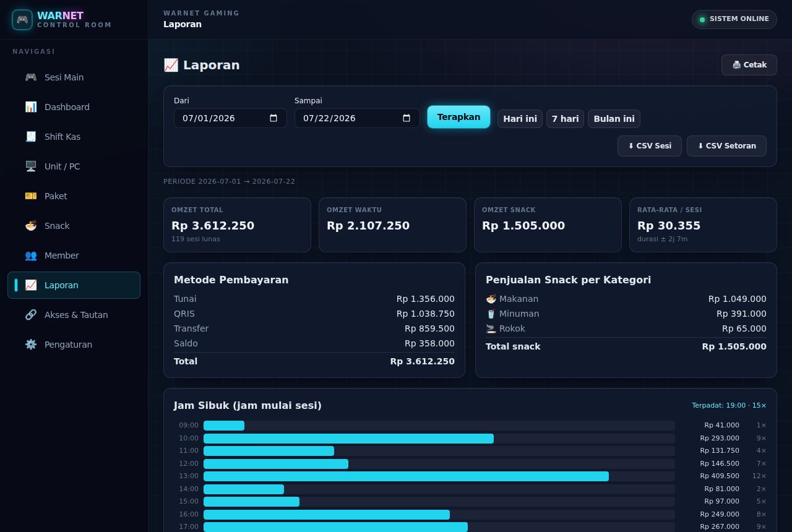Viewport: 792px width, 532px height.
Task: Click the Paket ticket icon
Action: [31, 196]
